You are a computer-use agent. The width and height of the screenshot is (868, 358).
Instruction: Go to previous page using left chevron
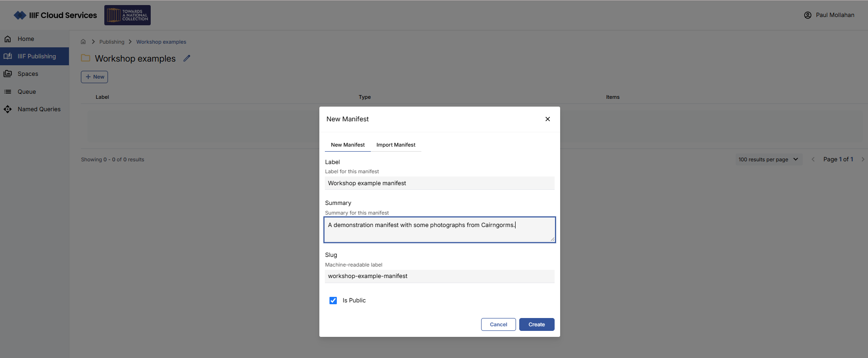click(813, 159)
